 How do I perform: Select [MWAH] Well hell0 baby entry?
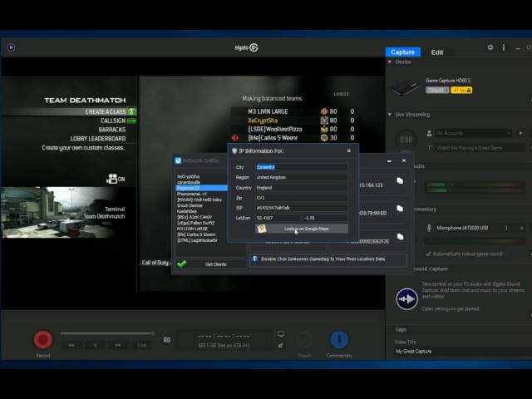tap(199, 199)
